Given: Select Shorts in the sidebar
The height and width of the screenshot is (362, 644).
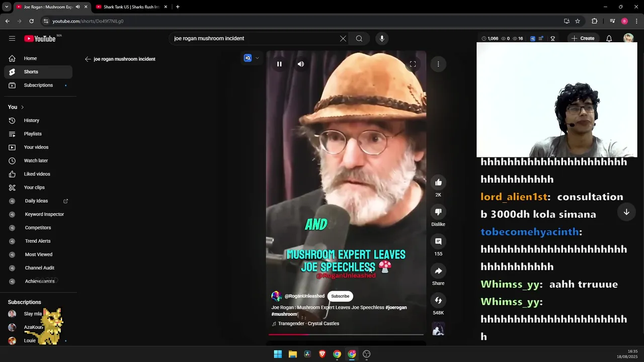Looking at the screenshot, I should [38, 72].
